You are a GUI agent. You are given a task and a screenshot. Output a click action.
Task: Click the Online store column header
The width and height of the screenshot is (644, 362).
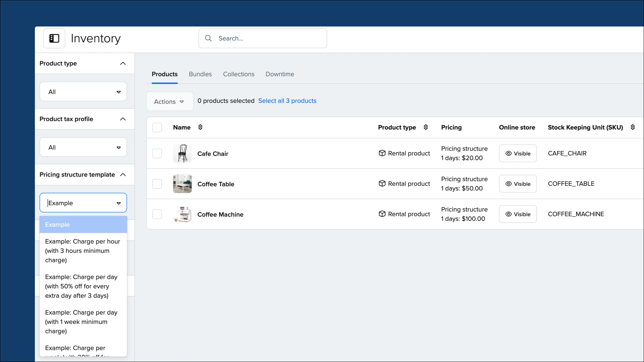[x=517, y=127]
